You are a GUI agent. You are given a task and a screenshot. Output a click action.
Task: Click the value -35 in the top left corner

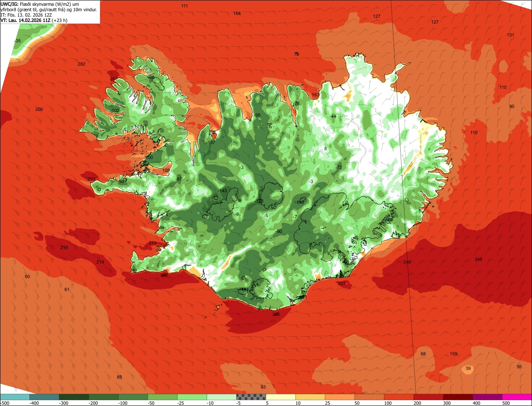(17, 41)
